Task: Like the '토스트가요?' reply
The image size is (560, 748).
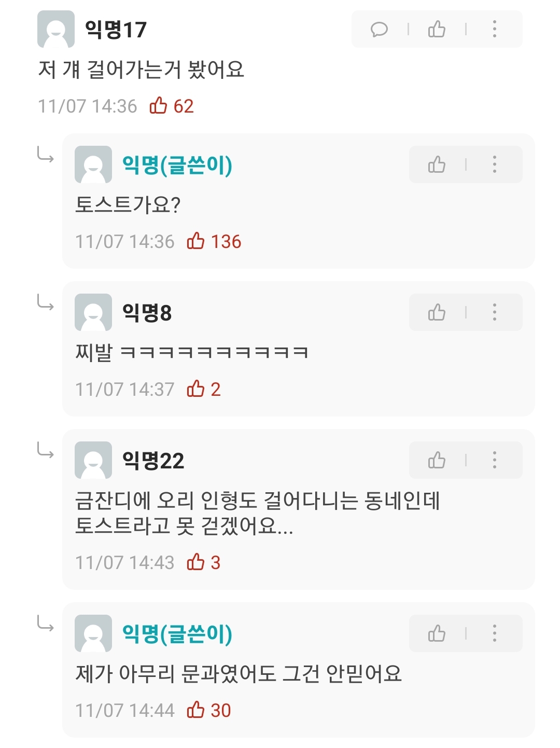Action: click(437, 164)
